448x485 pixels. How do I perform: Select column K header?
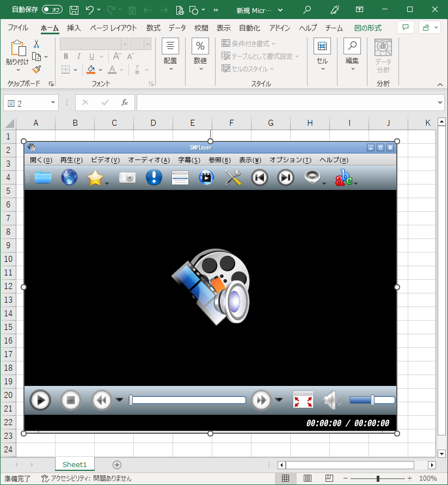[427, 123]
